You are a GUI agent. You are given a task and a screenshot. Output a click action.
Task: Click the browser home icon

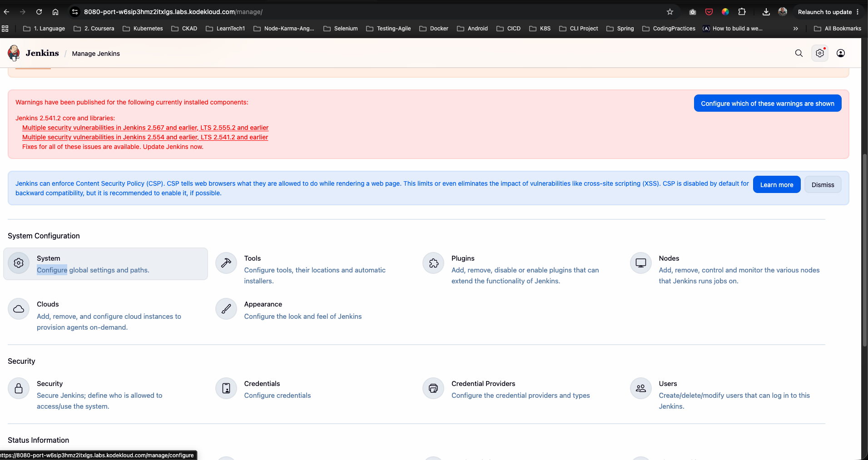click(55, 12)
